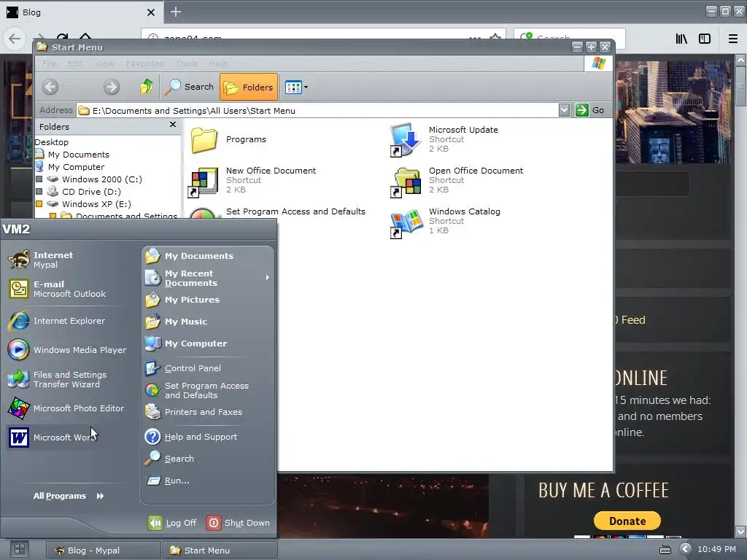Expand hidden system tray icons arrow

coord(684,550)
